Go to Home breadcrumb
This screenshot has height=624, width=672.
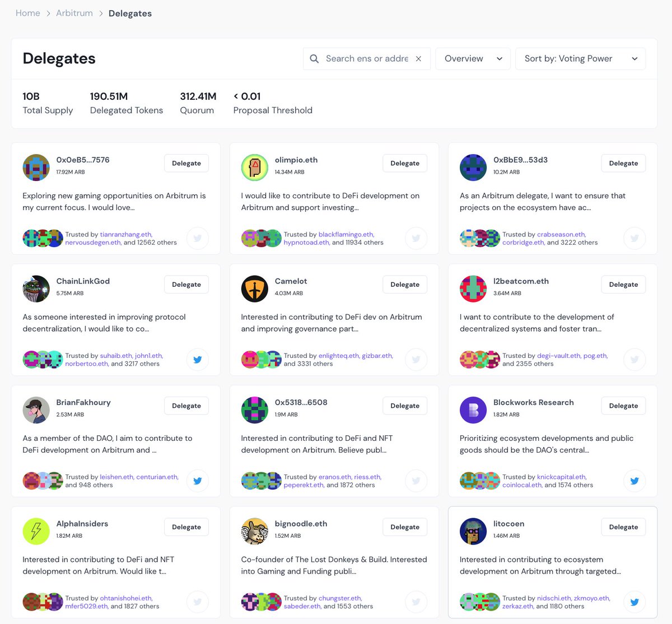(28, 13)
